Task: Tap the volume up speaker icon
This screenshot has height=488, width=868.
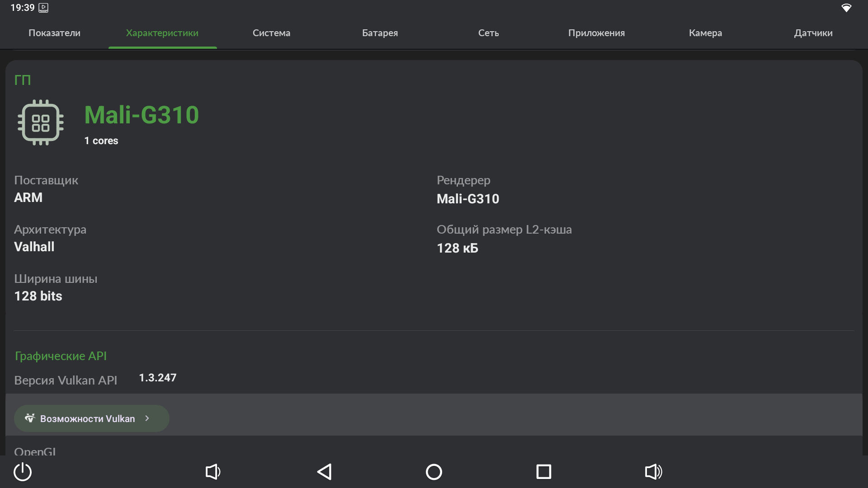Action: pyautogui.click(x=653, y=472)
